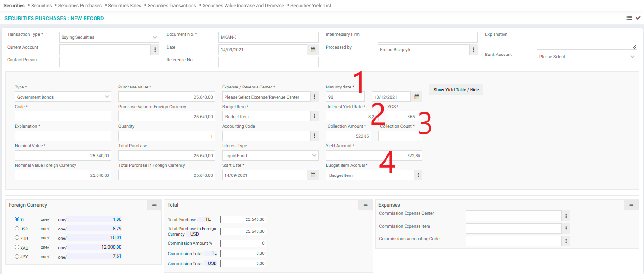
Task: Open Commission Expense Item picker icon
Action: (566, 229)
